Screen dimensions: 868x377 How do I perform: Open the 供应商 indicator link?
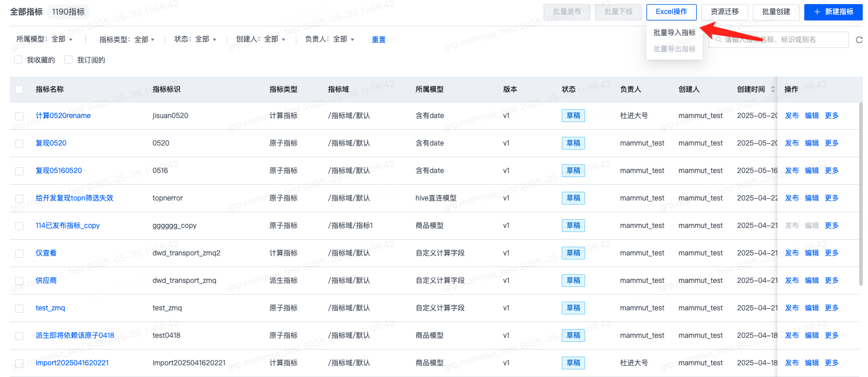coord(46,281)
